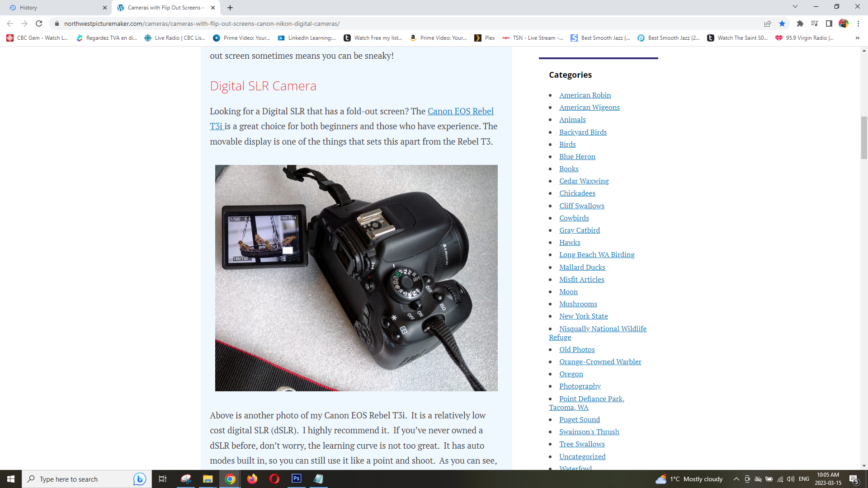868x488 pixels.
Task: Open Photoshop from the taskbar
Action: (x=297, y=479)
